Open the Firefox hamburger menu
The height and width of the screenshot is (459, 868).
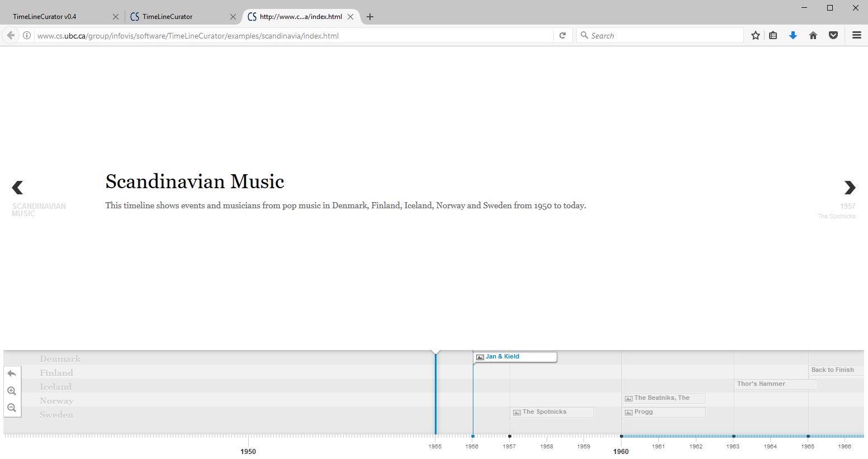[x=856, y=36]
